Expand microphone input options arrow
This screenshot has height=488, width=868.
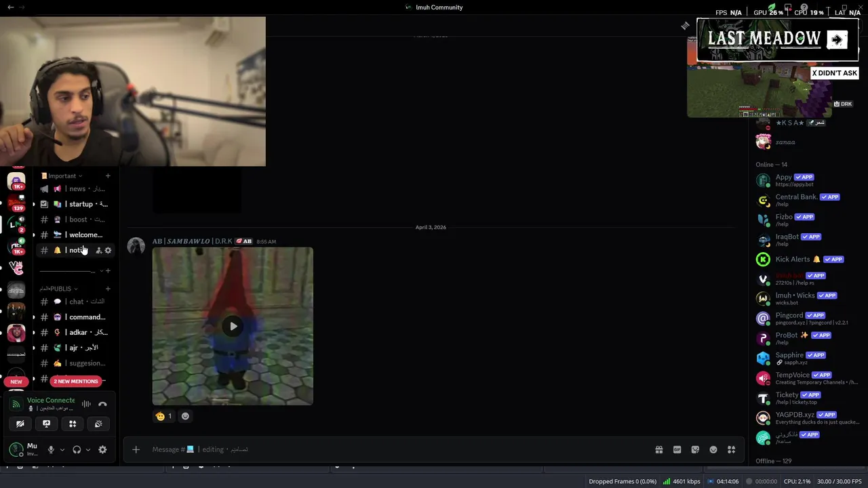pos(62,449)
